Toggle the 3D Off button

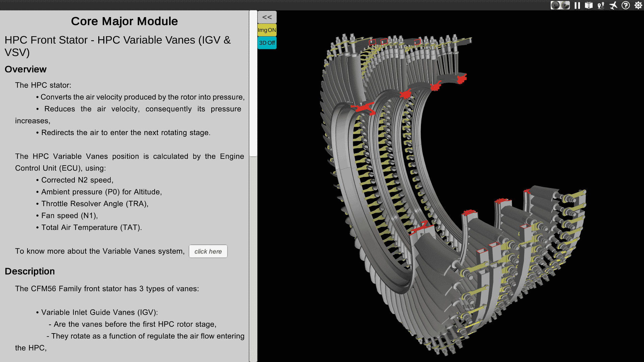tap(267, 43)
